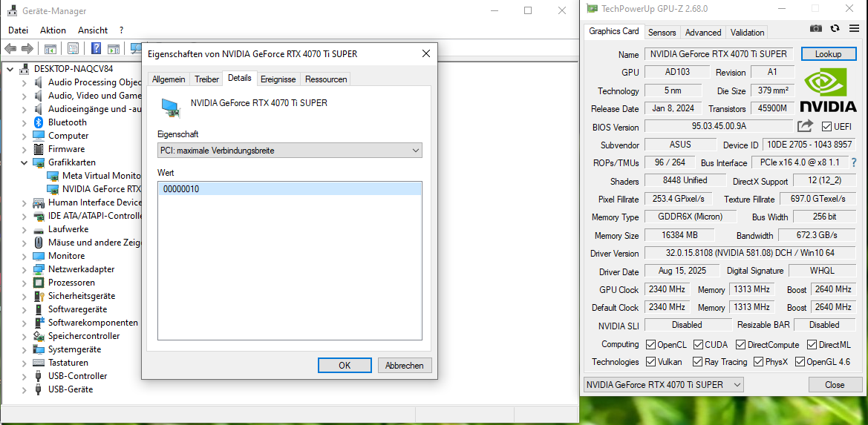Switch to the Advanced tab in GPU-Z
This screenshot has width=868, height=425.
point(703,33)
